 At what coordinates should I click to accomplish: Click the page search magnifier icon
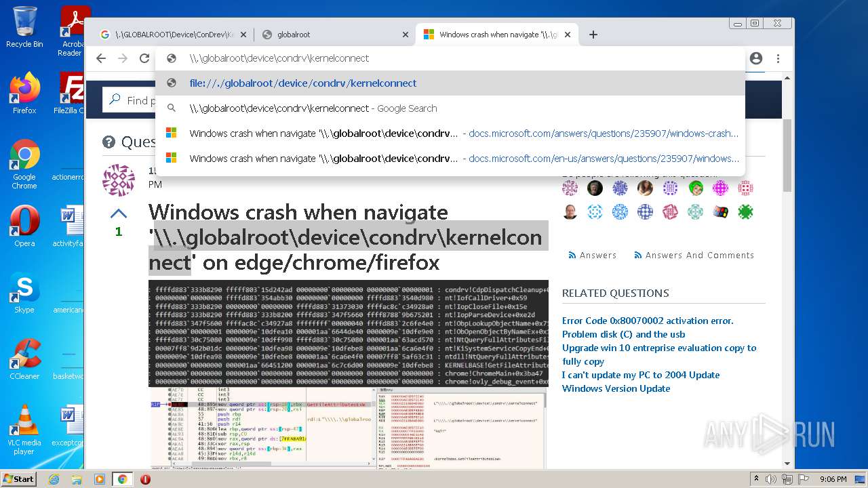coord(115,100)
